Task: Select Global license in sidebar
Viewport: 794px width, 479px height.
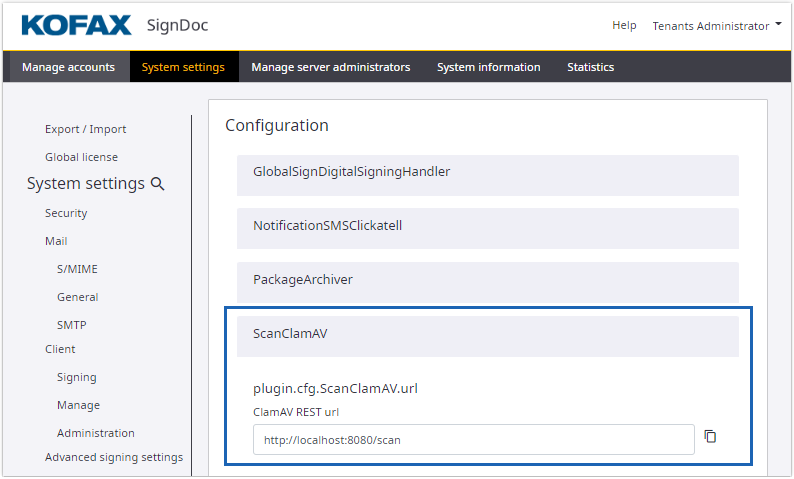Action: [81, 157]
